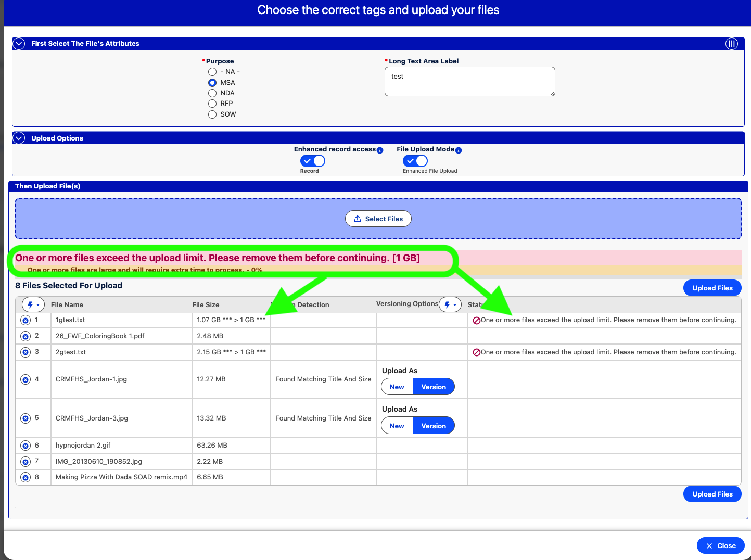
Task: Click the Select Files button
Action: point(378,219)
